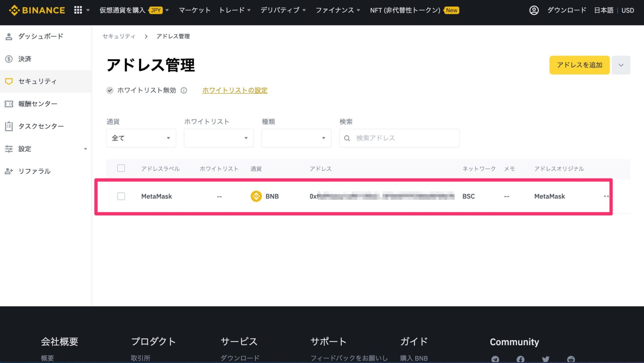This screenshot has height=363, width=644.
Task: Go to リファラル in sidebar
Action: pos(35,171)
